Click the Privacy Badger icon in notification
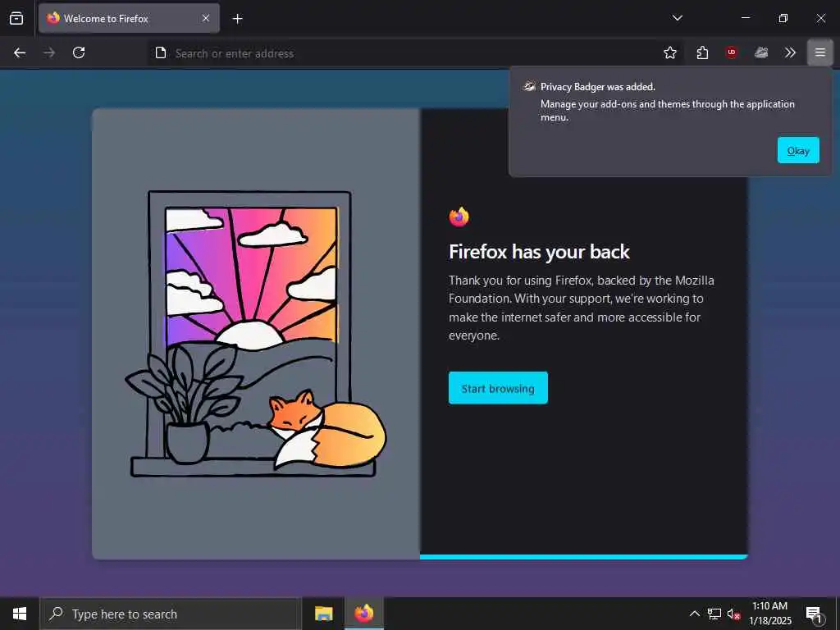The width and height of the screenshot is (840, 630). click(529, 86)
